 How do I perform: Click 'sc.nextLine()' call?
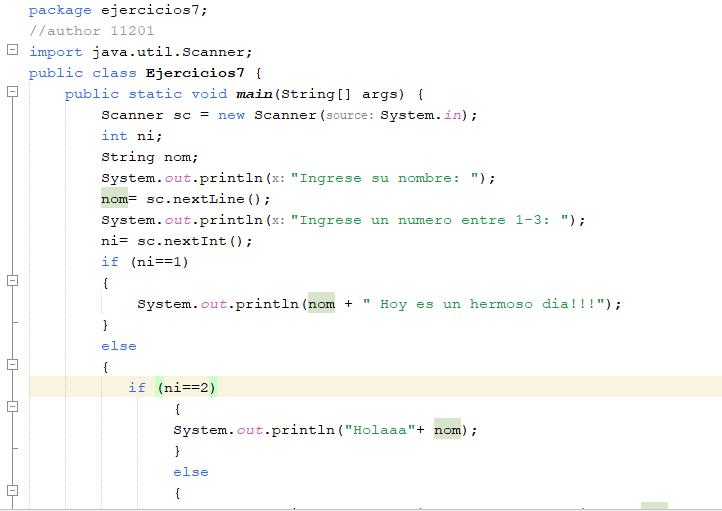(204, 199)
